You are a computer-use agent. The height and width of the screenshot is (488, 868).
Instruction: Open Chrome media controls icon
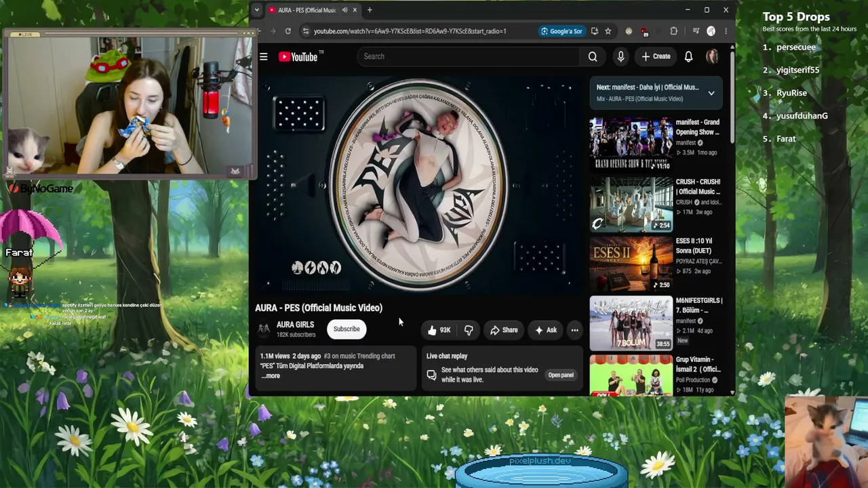click(695, 31)
